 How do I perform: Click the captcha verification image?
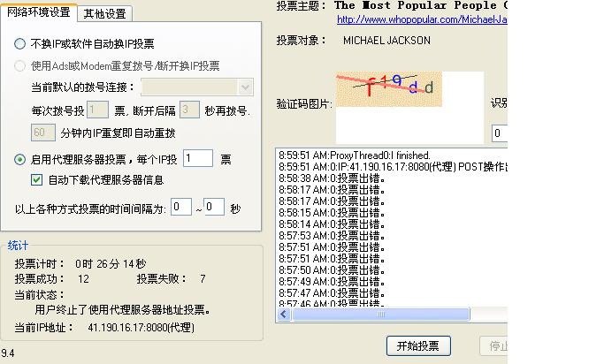[389, 87]
